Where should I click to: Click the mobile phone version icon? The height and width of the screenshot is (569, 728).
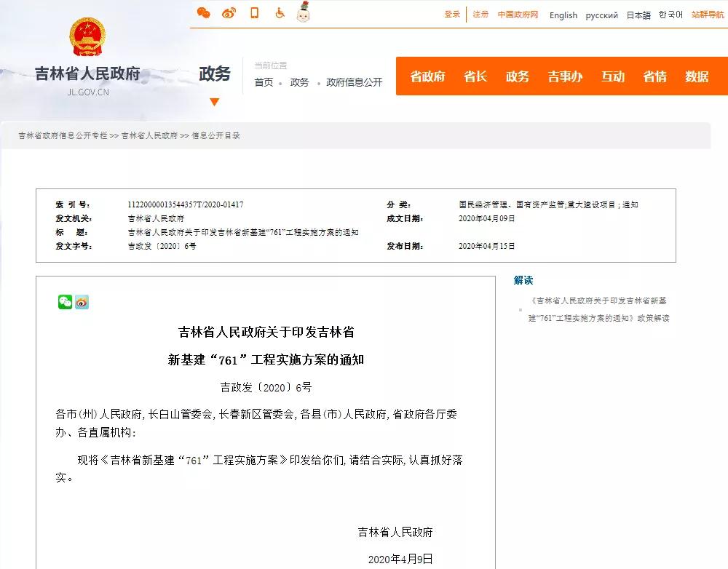pyautogui.click(x=254, y=13)
